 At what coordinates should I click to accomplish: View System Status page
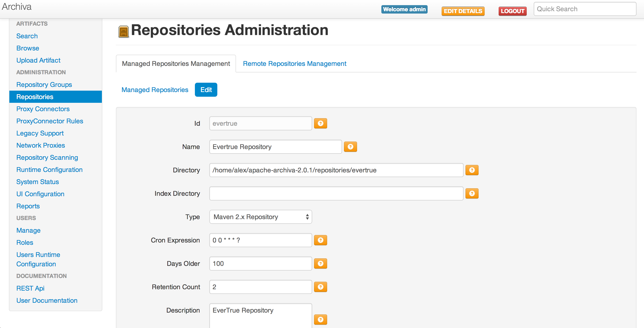pos(37,182)
